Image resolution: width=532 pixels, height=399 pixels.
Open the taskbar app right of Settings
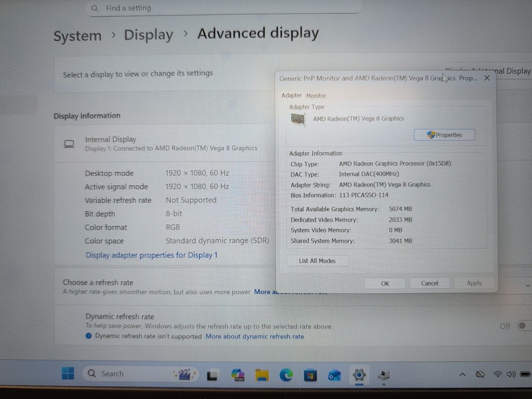[x=383, y=376]
